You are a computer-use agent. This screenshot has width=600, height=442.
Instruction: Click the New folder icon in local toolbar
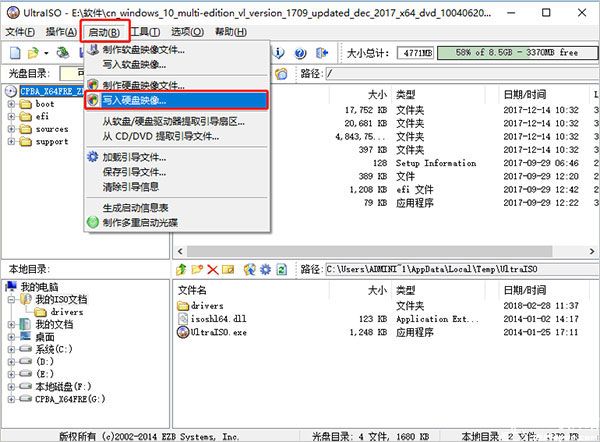[x=197, y=269]
